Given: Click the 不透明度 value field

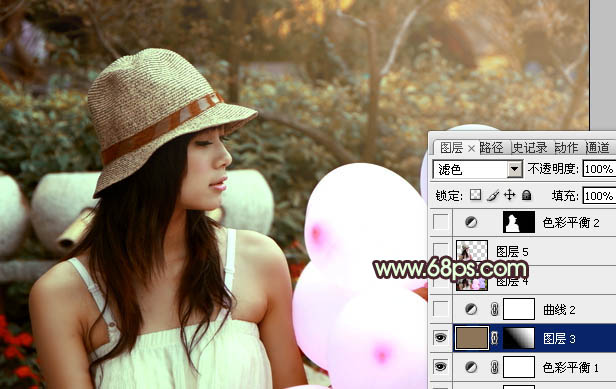Looking at the screenshot, I should tap(599, 169).
